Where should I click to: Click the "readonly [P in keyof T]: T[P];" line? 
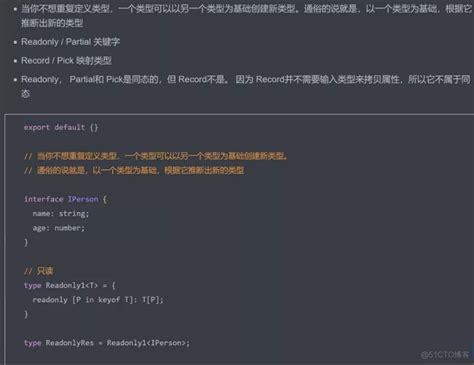click(x=98, y=300)
